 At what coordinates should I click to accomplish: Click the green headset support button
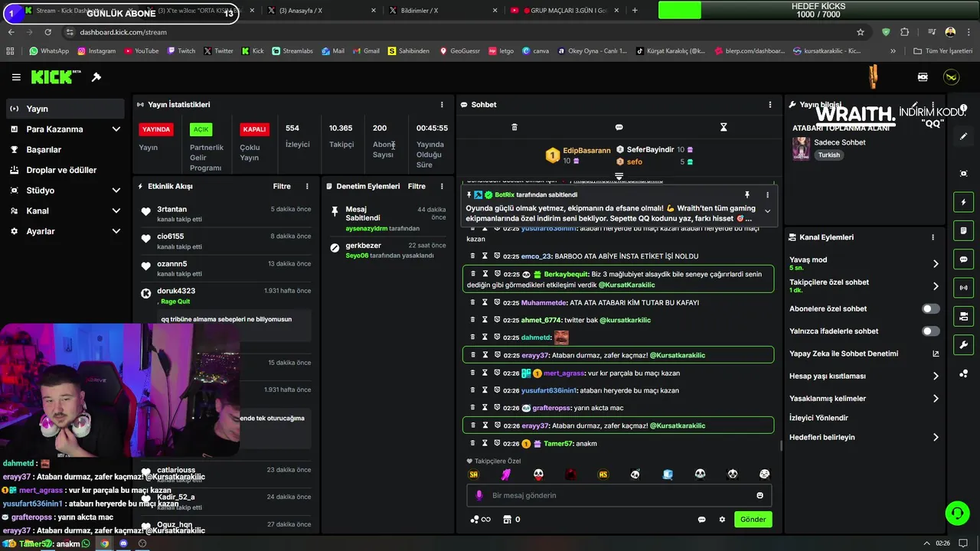957,513
